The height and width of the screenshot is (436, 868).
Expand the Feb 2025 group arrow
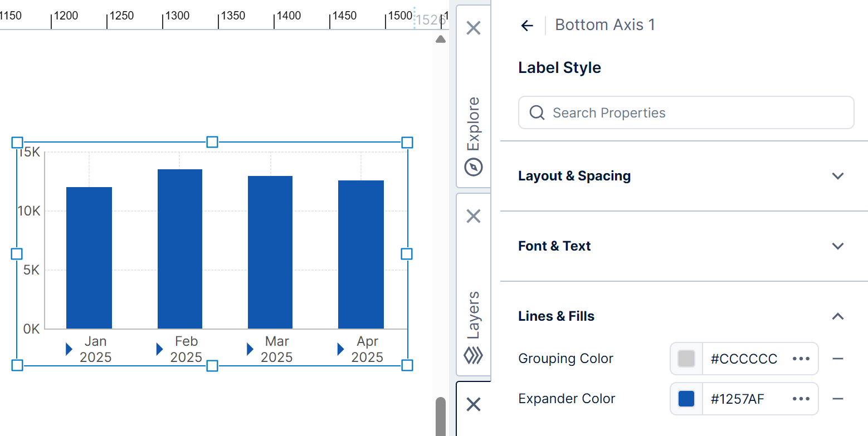pyautogui.click(x=159, y=349)
